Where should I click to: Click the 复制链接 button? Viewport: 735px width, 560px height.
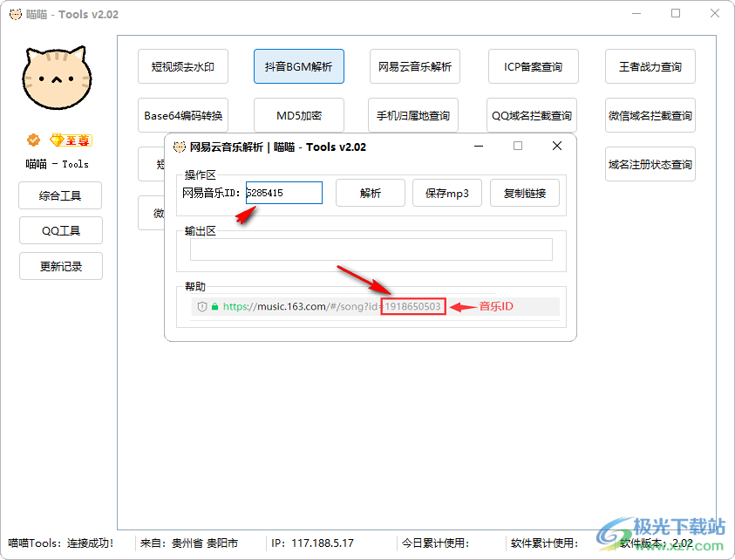(x=525, y=193)
